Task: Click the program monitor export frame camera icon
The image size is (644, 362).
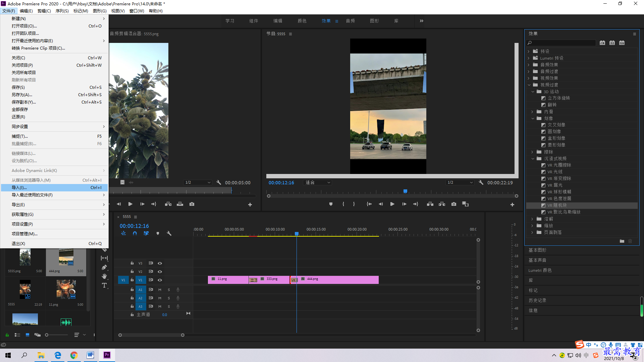Action: 453,204
